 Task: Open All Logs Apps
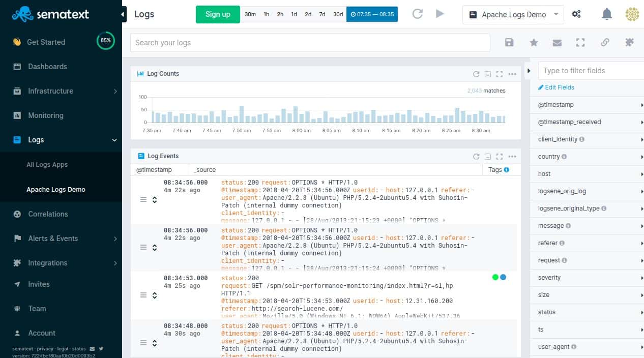pyautogui.click(x=47, y=165)
